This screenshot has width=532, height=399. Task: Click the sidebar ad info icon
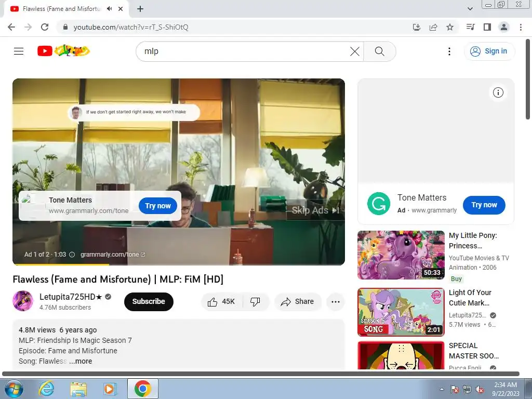point(498,92)
